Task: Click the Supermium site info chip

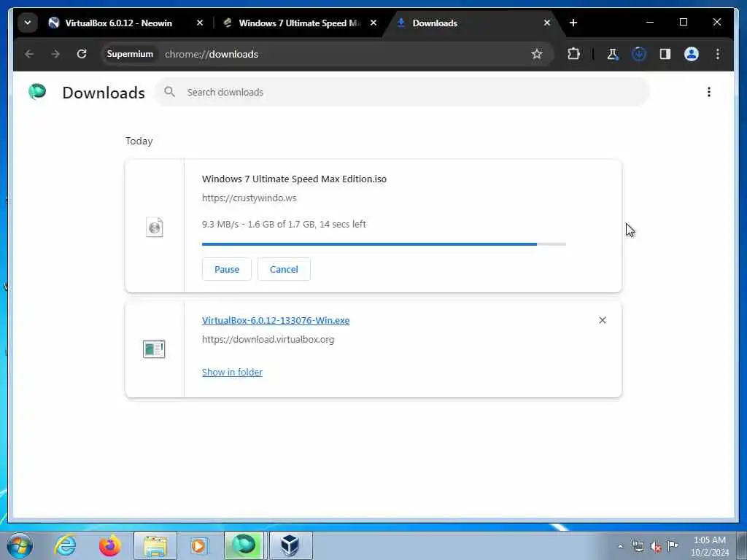Action: 130,54
